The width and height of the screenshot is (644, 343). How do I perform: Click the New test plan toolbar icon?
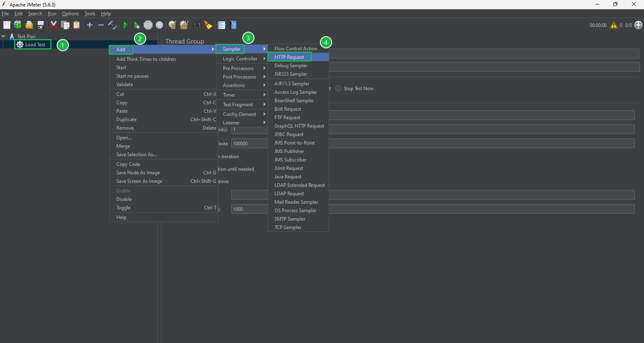(7, 25)
